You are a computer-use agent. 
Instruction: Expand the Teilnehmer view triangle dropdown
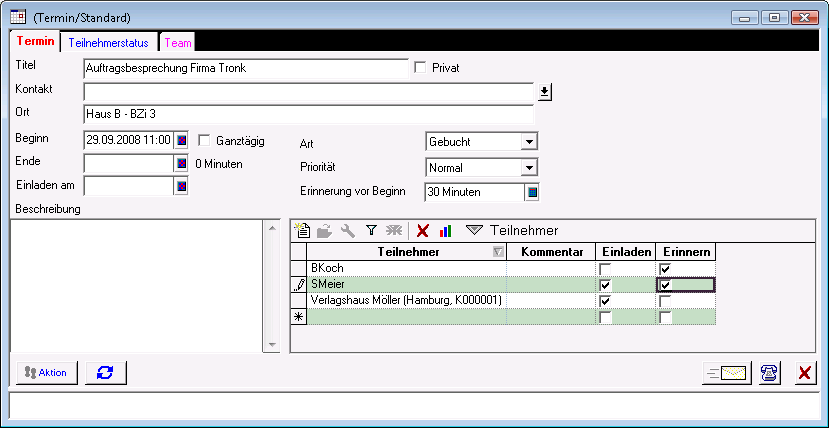pos(474,230)
